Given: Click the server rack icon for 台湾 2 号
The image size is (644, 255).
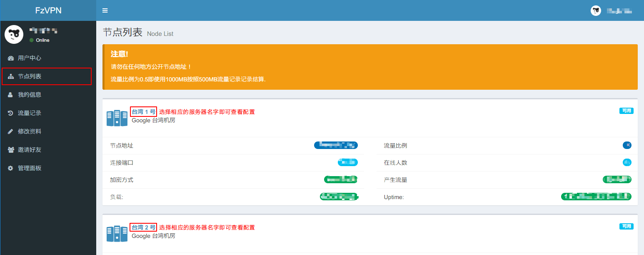Looking at the screenshot, I should [x=117, y=234].
